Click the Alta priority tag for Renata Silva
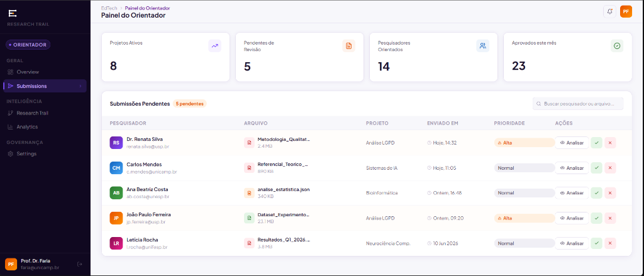The image size is (644, 276). click(525, 143)
